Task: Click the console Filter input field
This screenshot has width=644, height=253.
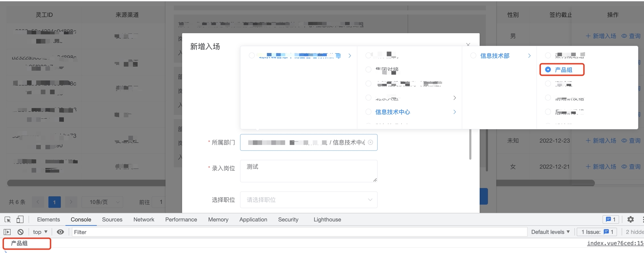Action: (x=299, y=232)
